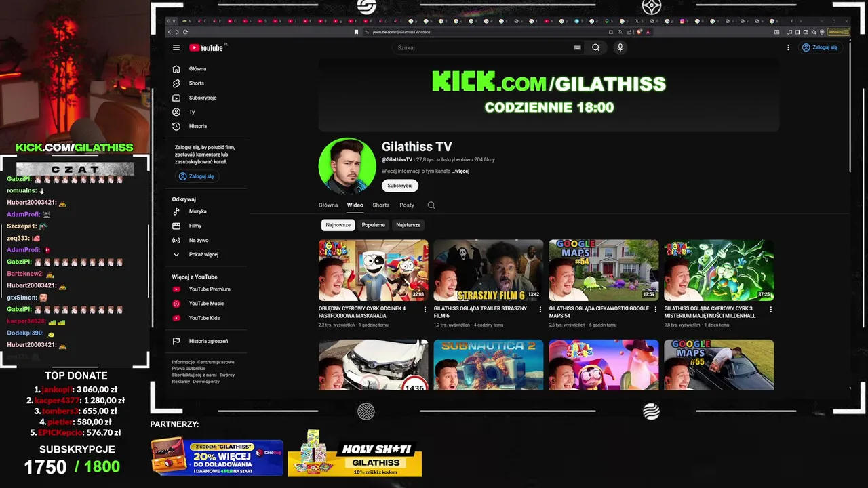Click Zaloguj się button in top right

pyautogui.click(x=820, y=47)
